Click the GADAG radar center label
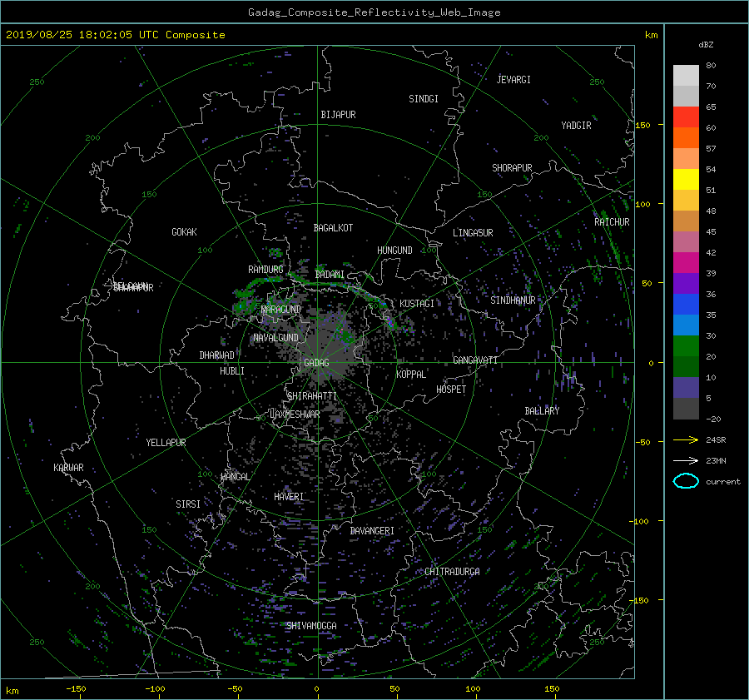Viewport: 749px width, 700px height. pyautogui.click(x=316, y=363)
